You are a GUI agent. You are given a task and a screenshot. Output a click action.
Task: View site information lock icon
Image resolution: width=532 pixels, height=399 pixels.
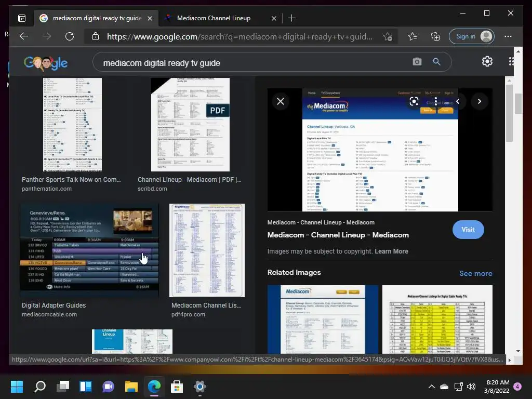(x=96, y=36)
